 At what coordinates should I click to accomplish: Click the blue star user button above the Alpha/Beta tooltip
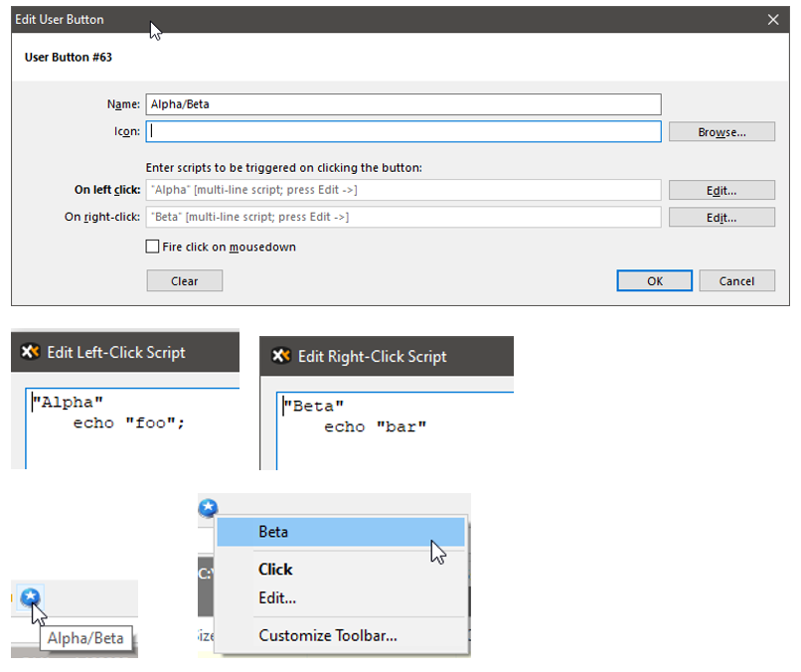point(31,596)
